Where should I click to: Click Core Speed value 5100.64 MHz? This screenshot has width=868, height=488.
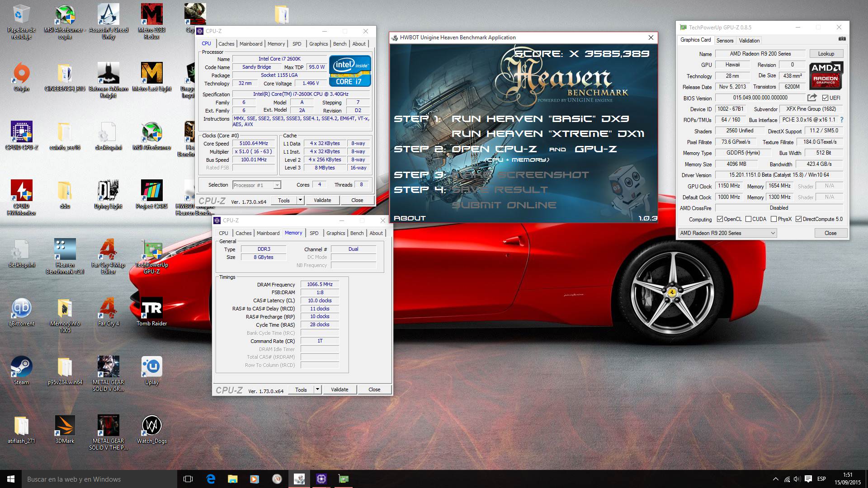(254, 144)
